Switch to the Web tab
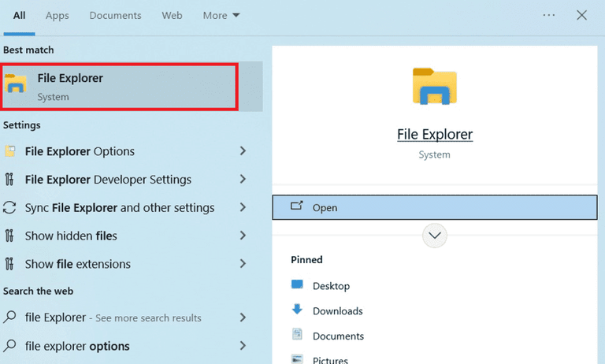This screenshot has height=364, width=605. [172, 16]
